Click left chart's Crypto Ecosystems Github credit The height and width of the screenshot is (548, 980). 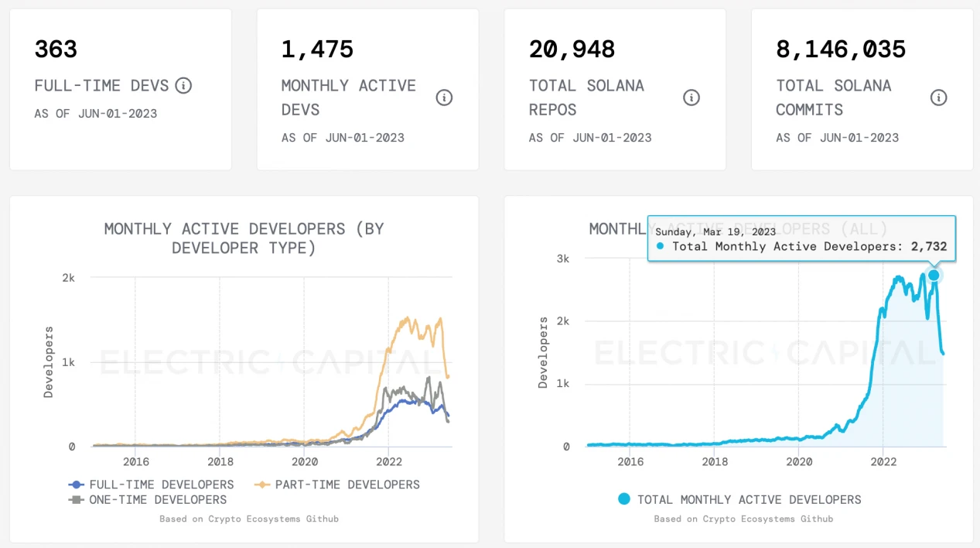click(x=249, y=519)
